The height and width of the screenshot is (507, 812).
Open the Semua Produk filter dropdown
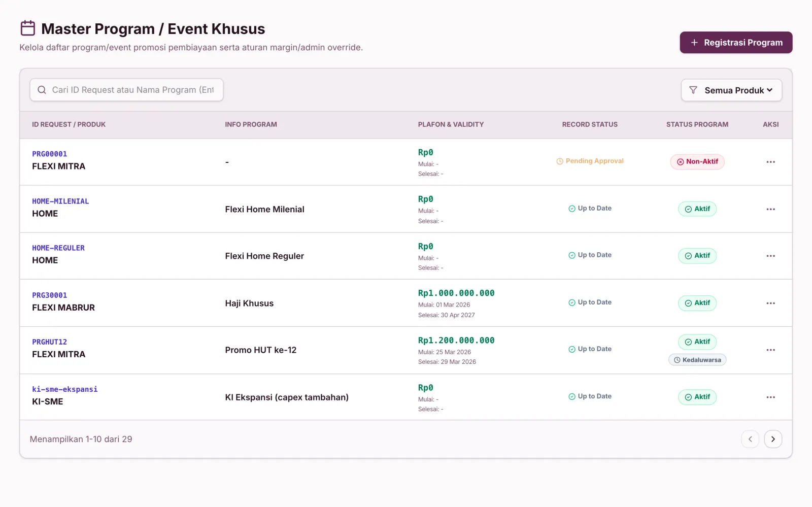click(731, 90)
